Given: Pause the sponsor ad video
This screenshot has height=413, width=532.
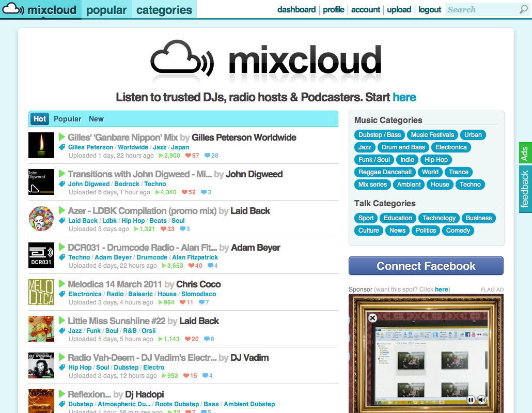Looking at the screenshot, I should point(471,400).
